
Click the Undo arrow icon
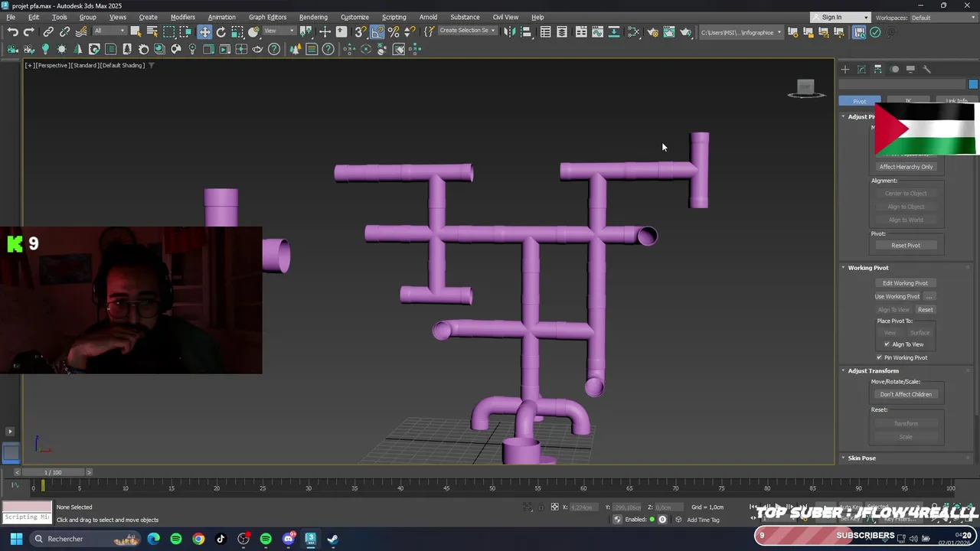tap(12, 32)
